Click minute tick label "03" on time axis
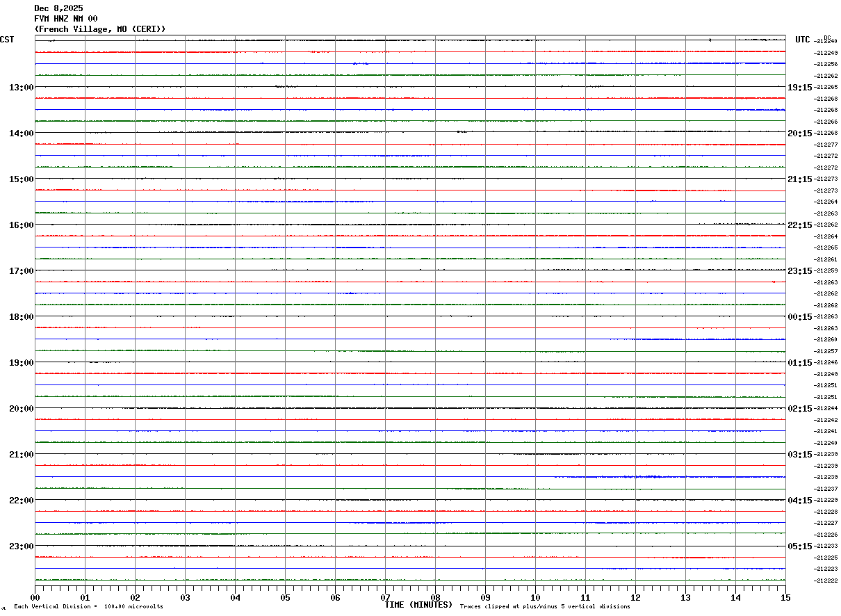This screenshot has width=841, height=616. click(x=185, y=597)
